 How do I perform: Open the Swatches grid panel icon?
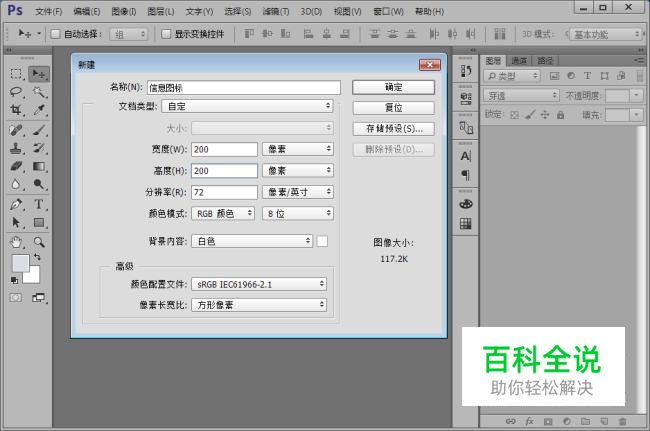[x=466, y=224]
